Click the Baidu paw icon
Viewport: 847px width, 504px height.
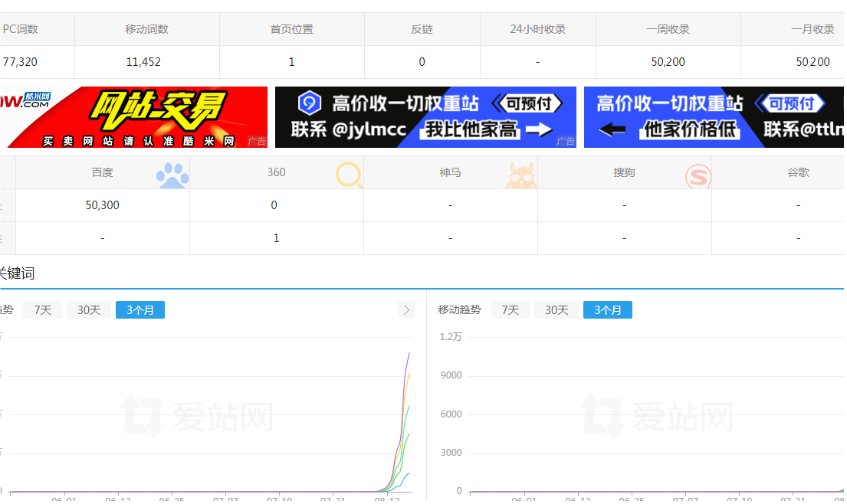(172, 175)
